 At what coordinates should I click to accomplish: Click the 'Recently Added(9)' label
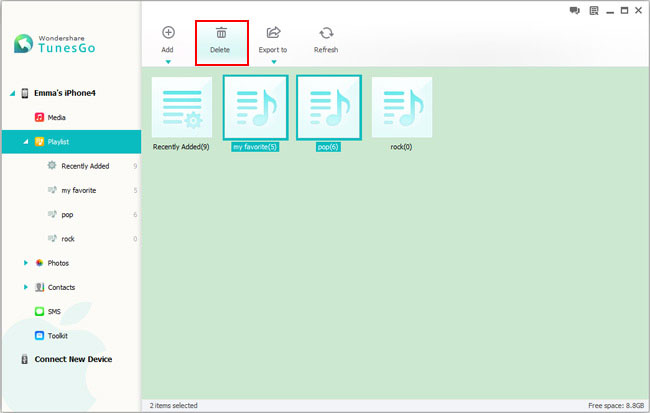(x=181, y=147)
